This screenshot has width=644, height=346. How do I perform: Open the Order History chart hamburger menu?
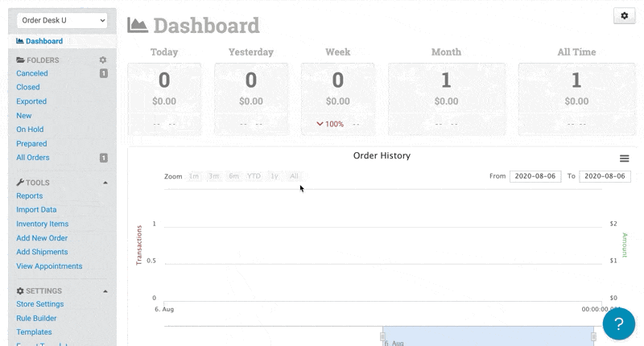click(x=624, y=159)
